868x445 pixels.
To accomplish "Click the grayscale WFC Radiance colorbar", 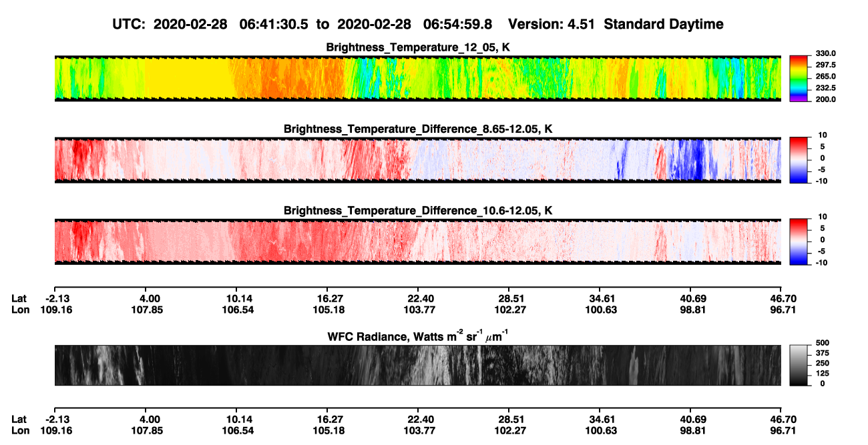I will [799, 365].
